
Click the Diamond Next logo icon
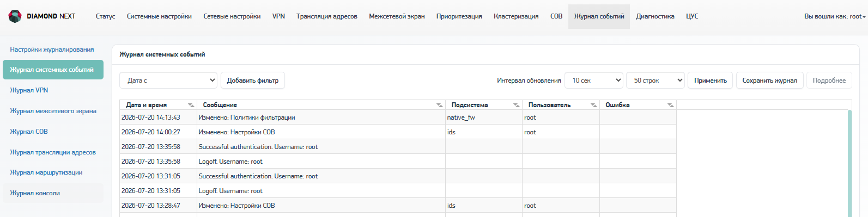tap(15, 16)
